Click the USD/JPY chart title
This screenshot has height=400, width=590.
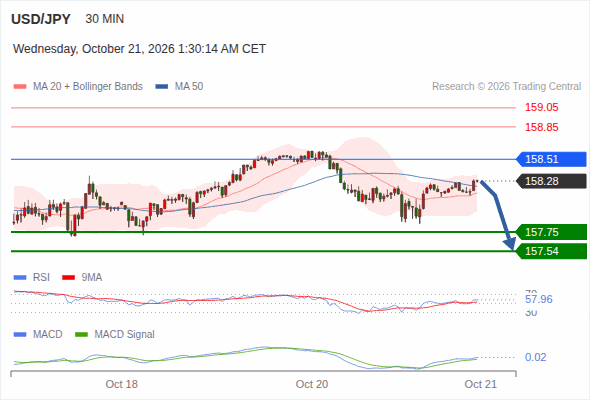pos(41,19)
